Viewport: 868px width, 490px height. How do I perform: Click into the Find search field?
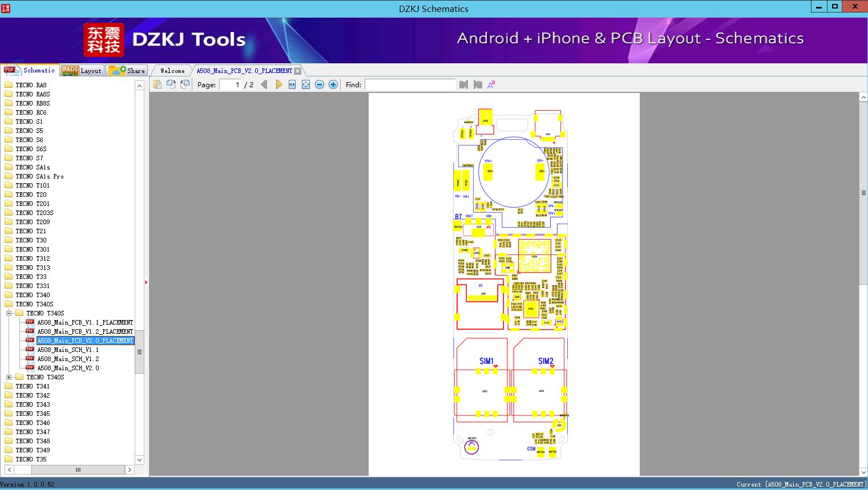(410, 84)
